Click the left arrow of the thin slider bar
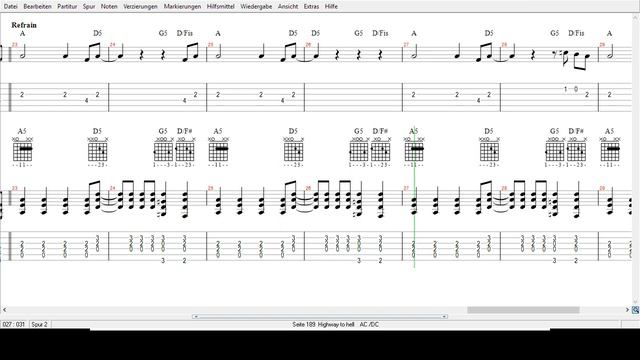Viewport: 640px width, 360px height. tap(196, 316)
